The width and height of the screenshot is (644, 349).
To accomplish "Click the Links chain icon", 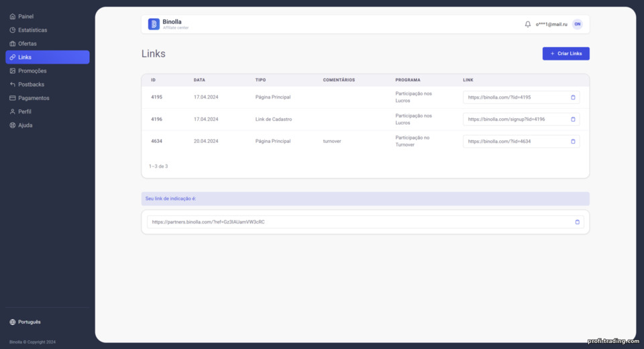I will 12,57.
